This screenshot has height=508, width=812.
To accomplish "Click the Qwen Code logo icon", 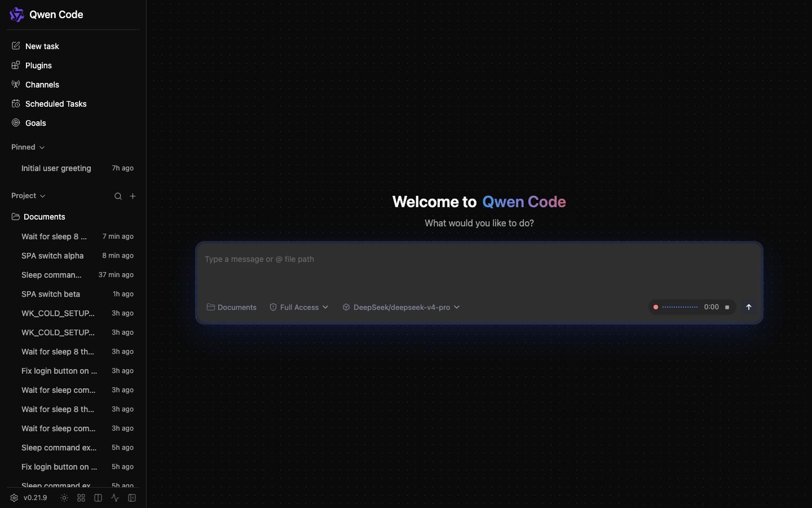I will coord(17,15).
